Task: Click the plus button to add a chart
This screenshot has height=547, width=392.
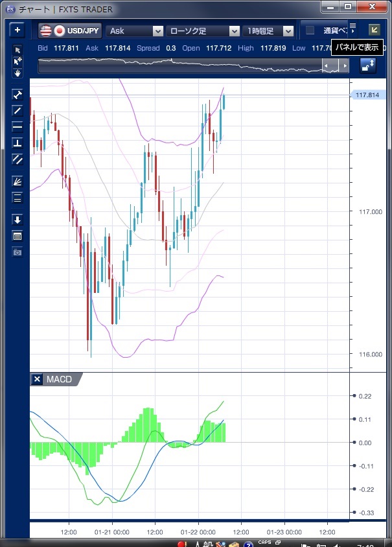Action: [17, 30]
